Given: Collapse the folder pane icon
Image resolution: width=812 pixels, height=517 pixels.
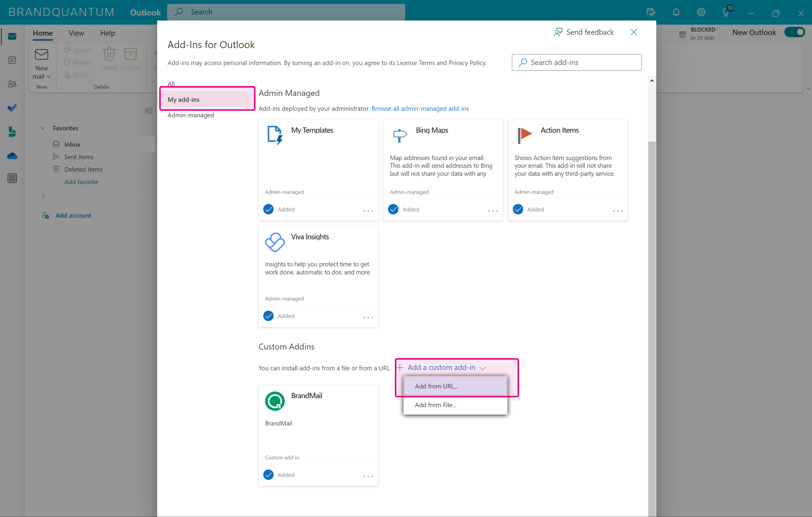Looking at the screenshot, I should [149, 110].
